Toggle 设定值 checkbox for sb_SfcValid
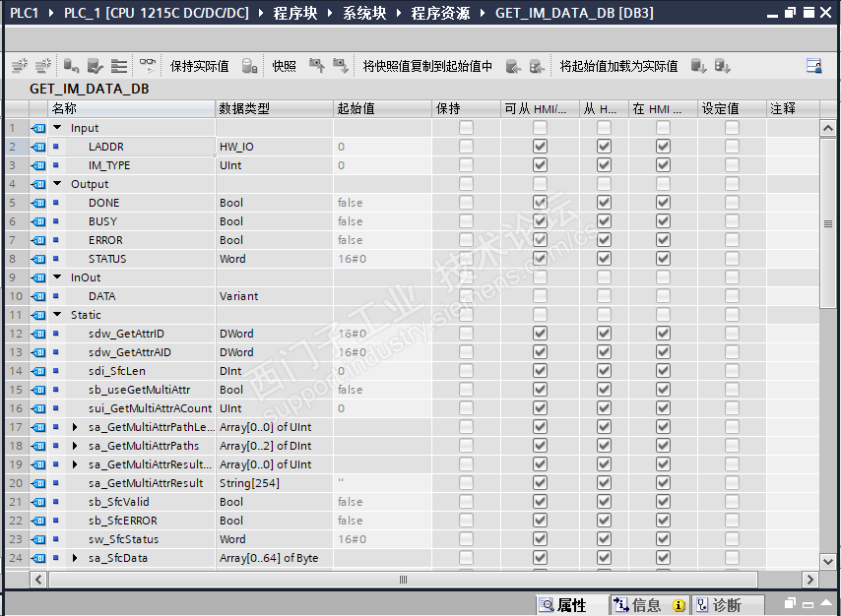 pyautogui.click(x=732, y=502)
